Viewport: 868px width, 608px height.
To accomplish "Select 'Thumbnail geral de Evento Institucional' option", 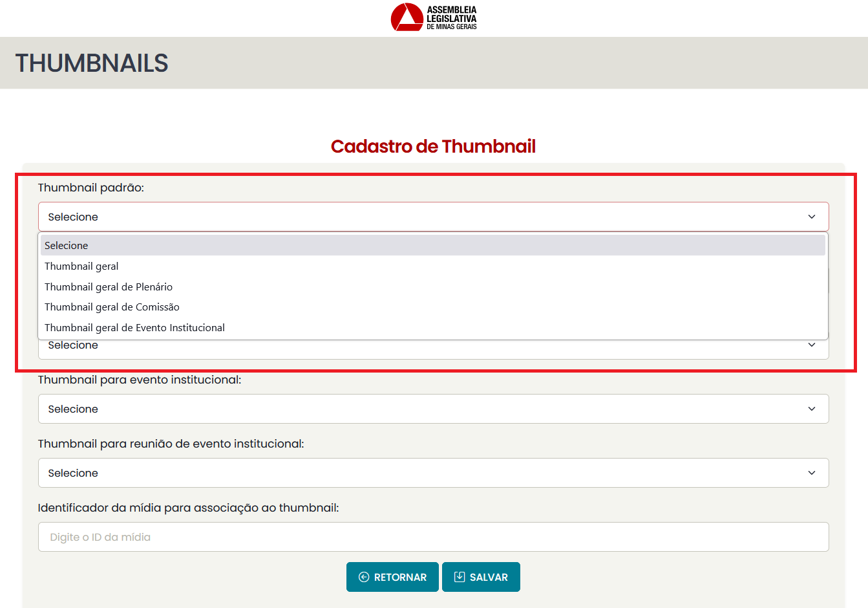I will [x=134, y=328].
